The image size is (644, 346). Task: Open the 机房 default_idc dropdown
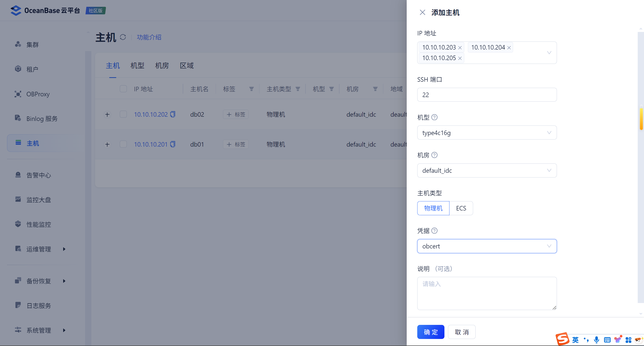(487, 170)
